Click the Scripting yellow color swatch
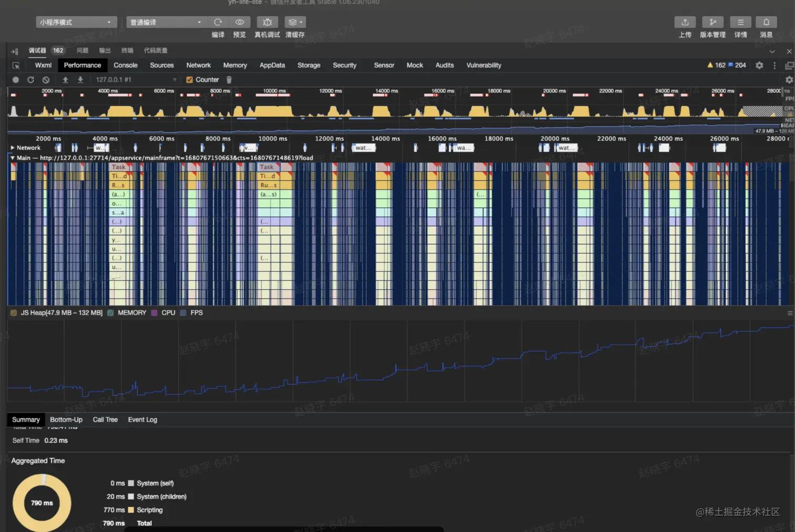This screenshot has height=532, width=795. [131, 510]
